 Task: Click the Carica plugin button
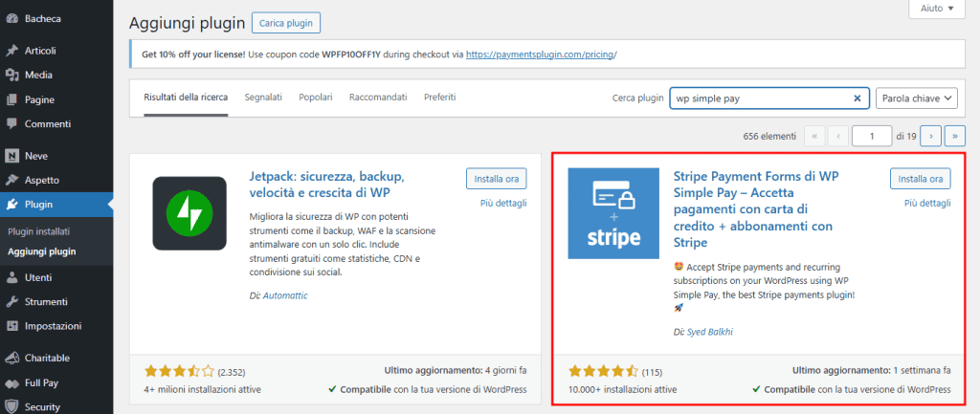(286, 23)
